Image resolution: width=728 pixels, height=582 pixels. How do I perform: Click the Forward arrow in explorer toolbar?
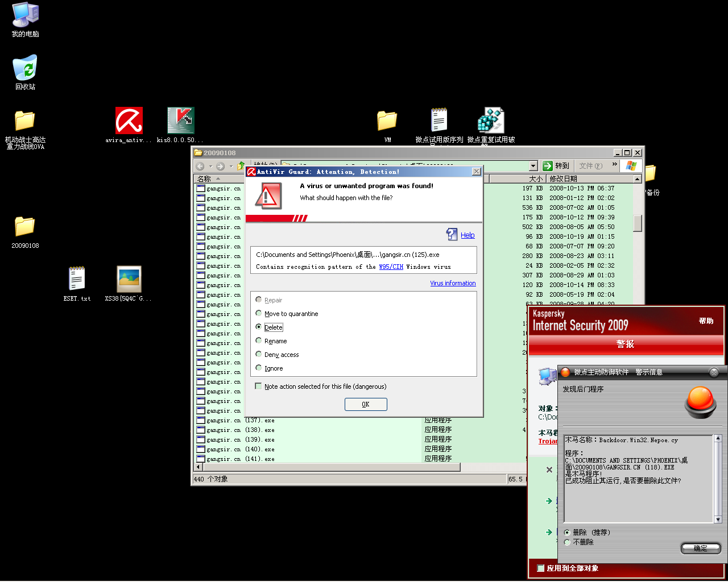pos(220,166)
